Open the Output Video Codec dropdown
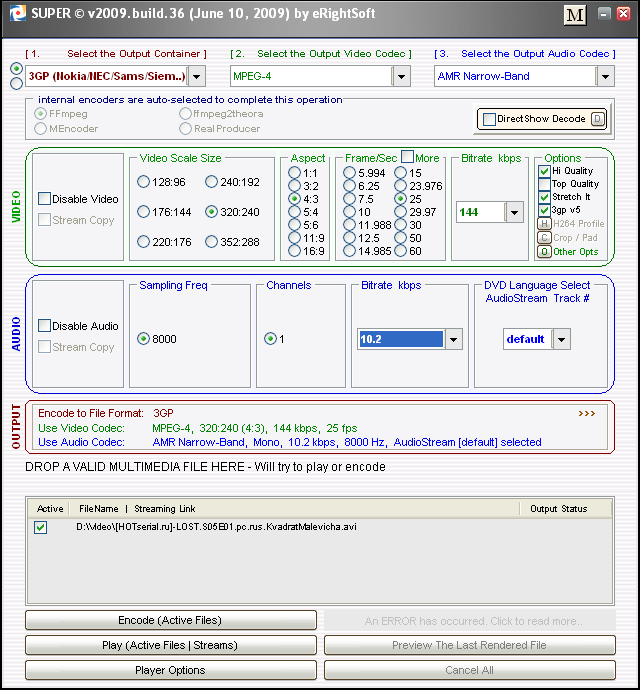The width and height of the screenshot is (640, 690). pos(401,77)
